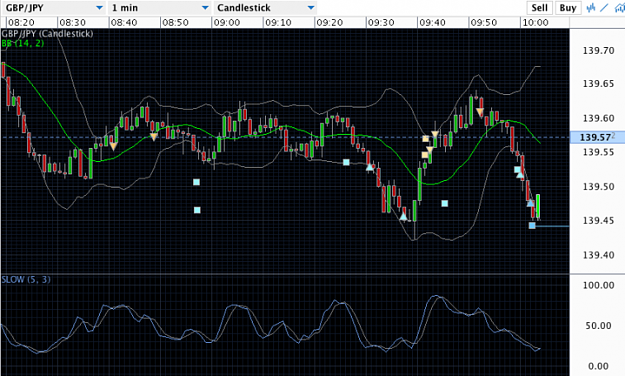Click the 09:00 time axis label
The height and width of the screenshot is (376, 625).
(227, 22)
